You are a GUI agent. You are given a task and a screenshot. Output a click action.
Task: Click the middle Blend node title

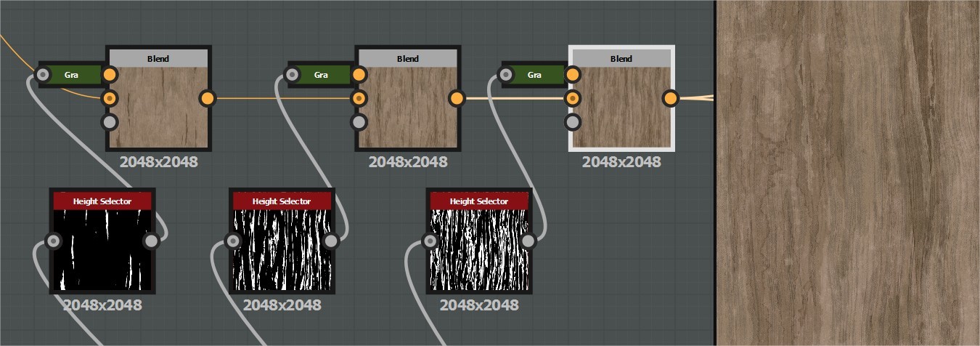408,59
